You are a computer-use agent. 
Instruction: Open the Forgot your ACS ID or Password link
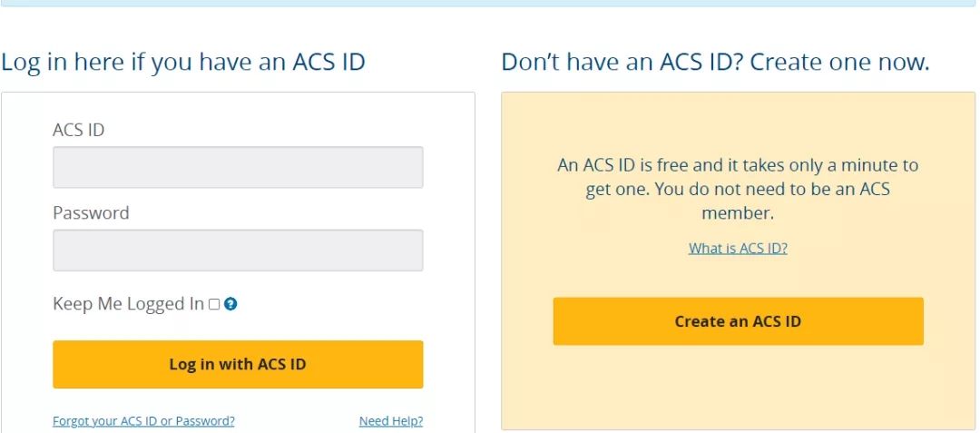(143, 421)
